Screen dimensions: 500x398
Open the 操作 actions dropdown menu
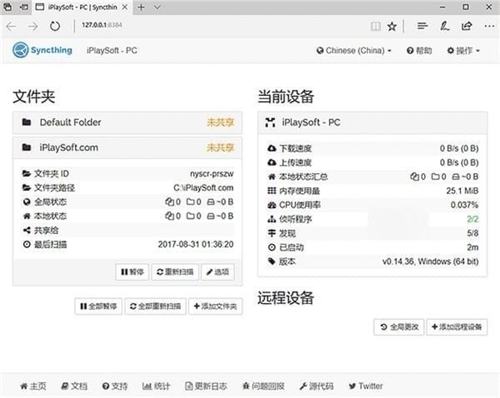(463, 51)
